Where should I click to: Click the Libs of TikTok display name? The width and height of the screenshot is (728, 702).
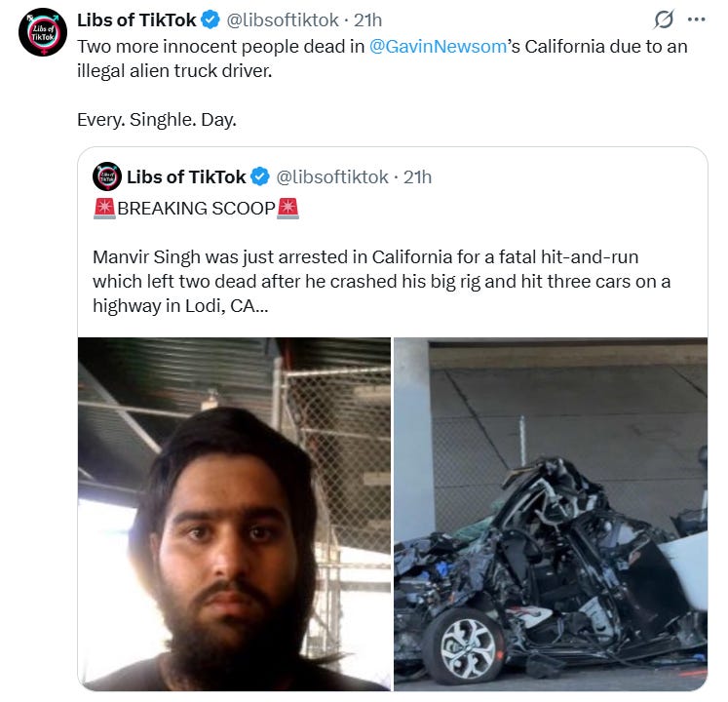tap(137, 19)
